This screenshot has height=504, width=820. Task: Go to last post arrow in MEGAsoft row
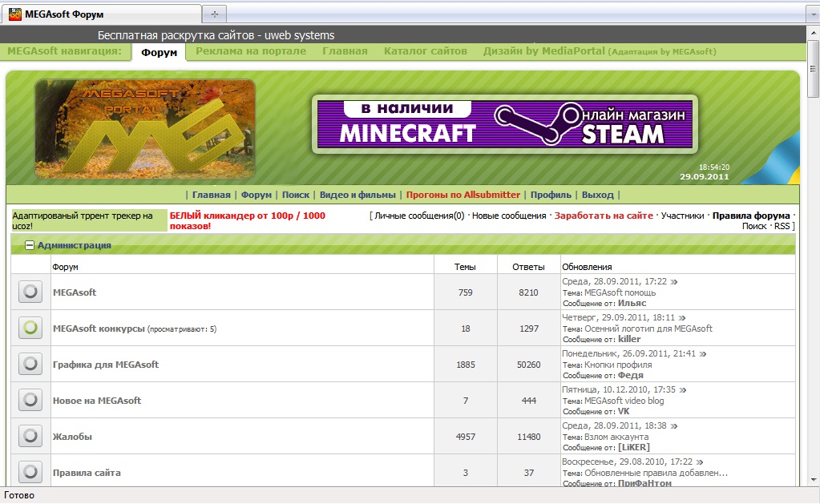pos(674,282)
